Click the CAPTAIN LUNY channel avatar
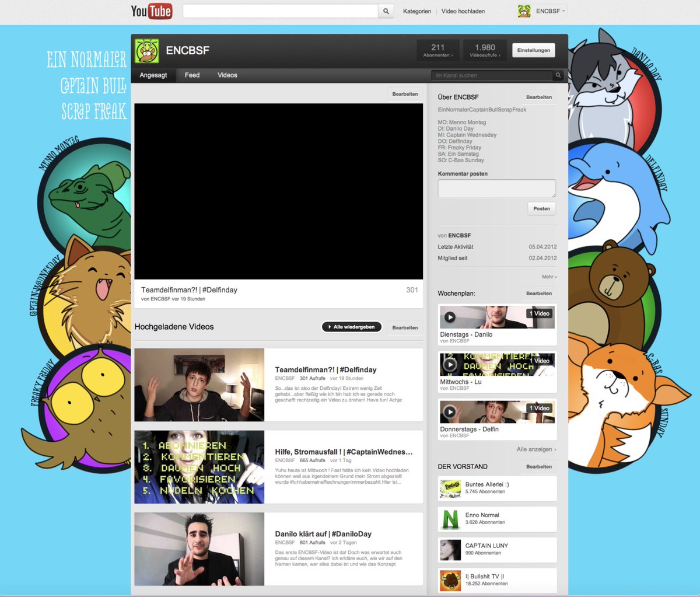The height and width of the screenshot is (597, 700). 450,550
